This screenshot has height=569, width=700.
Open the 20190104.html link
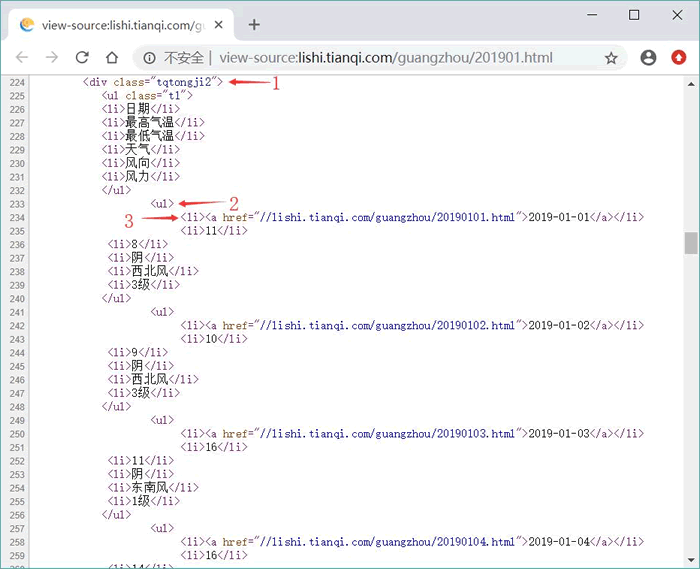(x=387, y=542)
